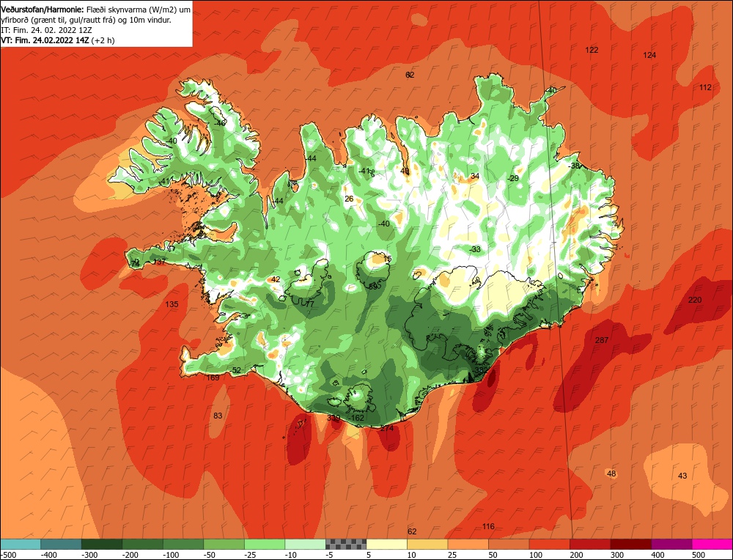Click the '112' value on the map
Viewport: 733px width, 560px height.
click(705, 87)
